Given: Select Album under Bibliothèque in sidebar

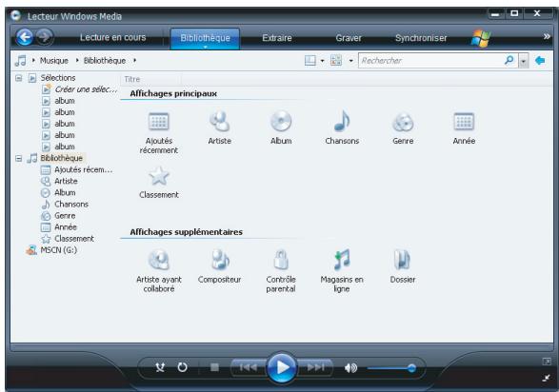Looking at the screenshot, I should click(65, 192).
